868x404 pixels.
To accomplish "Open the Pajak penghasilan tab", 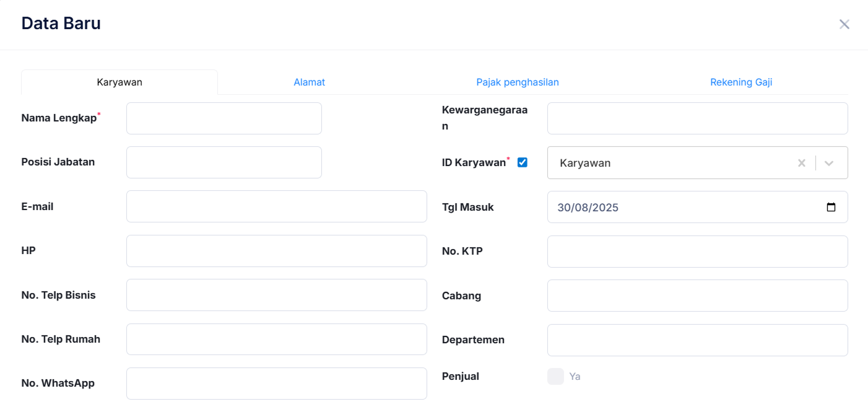I will [517, 82].
